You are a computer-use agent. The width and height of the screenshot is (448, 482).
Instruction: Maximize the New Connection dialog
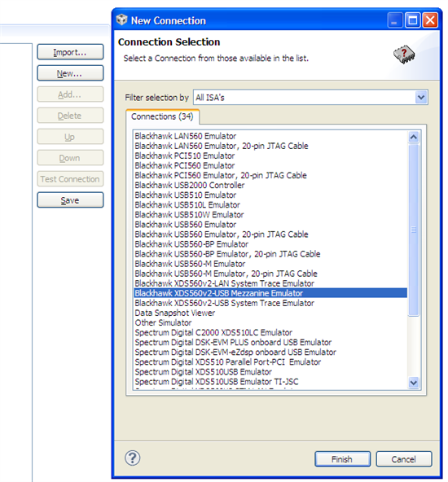click(x=412, y=20)
